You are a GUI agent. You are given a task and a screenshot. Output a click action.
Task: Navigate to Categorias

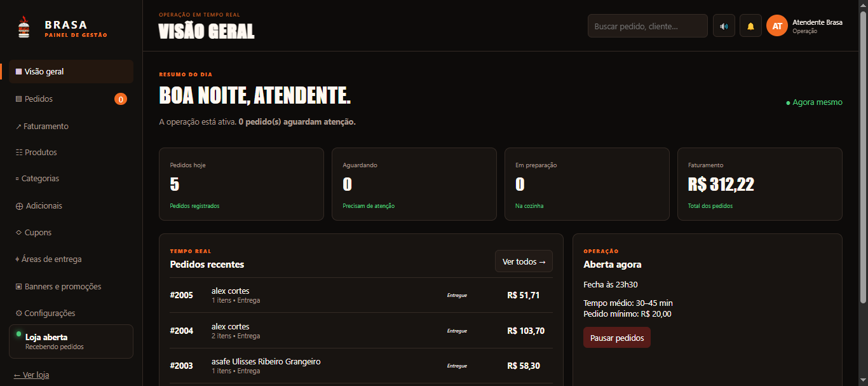pyautogui.click(x=71, y=179)
